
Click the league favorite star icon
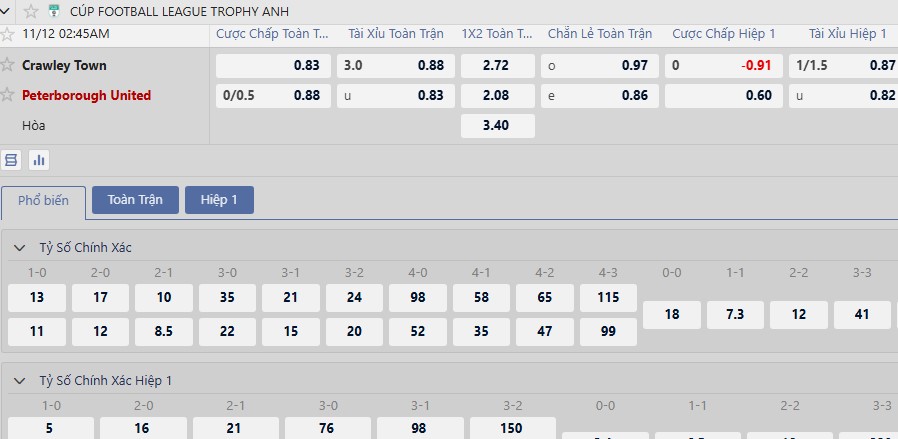coord(31,11)
